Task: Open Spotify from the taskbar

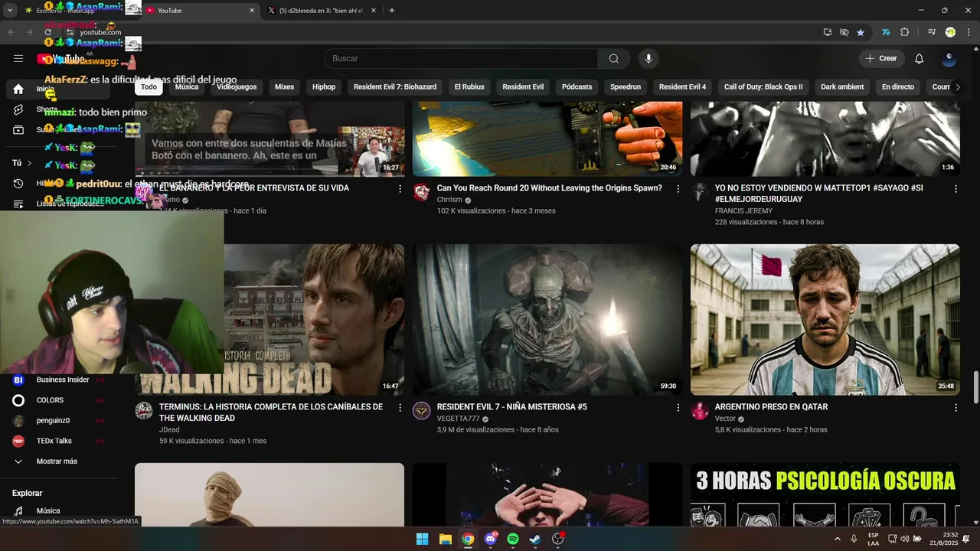Action: point(513,539)
